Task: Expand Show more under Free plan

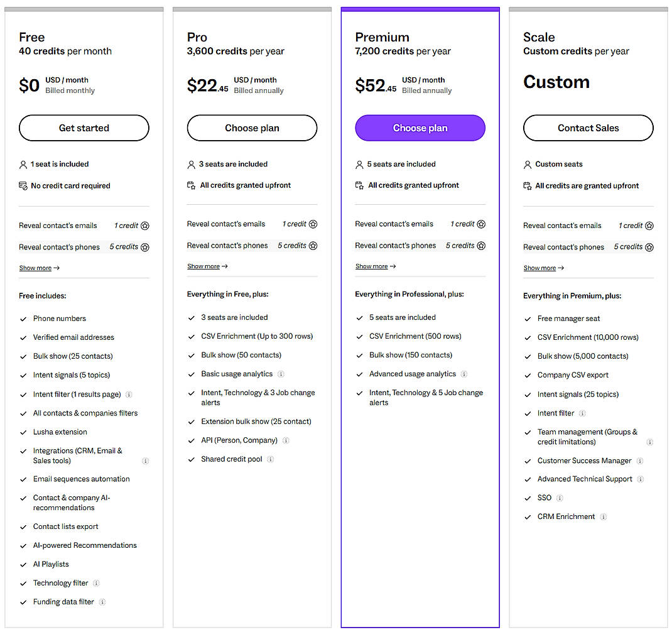Action: tap(39, 268)
